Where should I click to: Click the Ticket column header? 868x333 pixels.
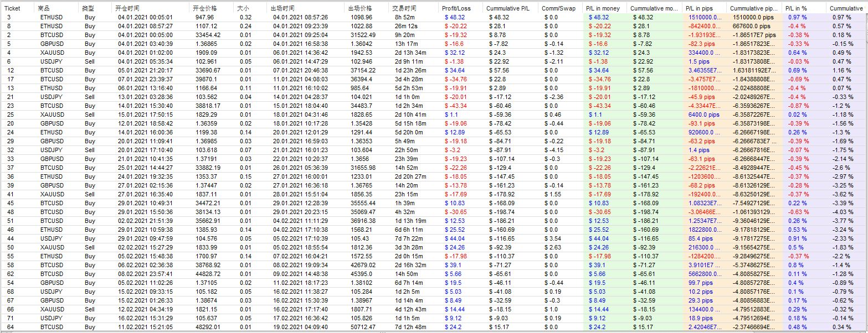[x=12, y=9]
